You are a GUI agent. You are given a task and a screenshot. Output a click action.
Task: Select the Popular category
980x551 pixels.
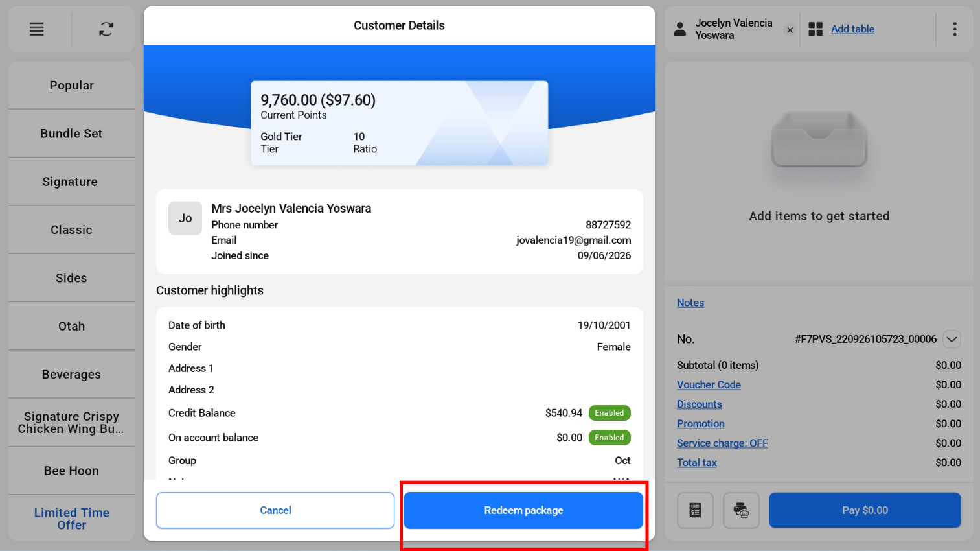71,86
